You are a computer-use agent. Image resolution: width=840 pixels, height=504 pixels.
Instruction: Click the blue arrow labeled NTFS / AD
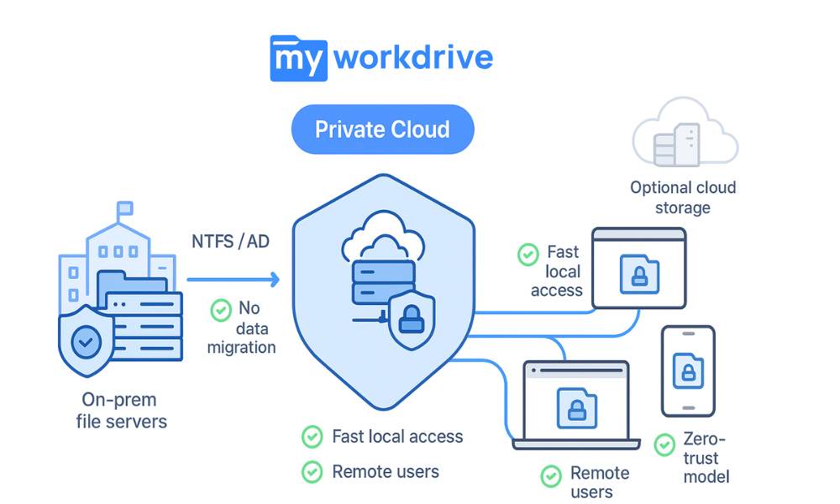click(x=233, y=278)
